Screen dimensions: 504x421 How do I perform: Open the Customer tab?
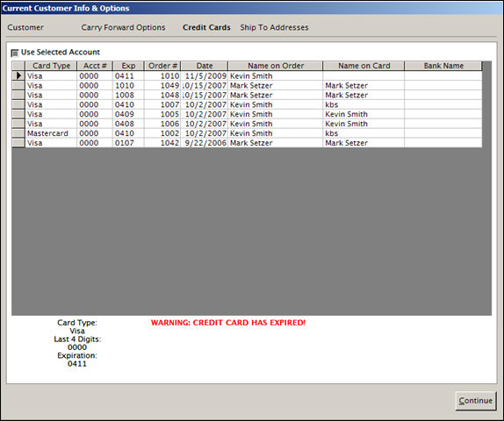pyautogui.click(x=25, y=27)
